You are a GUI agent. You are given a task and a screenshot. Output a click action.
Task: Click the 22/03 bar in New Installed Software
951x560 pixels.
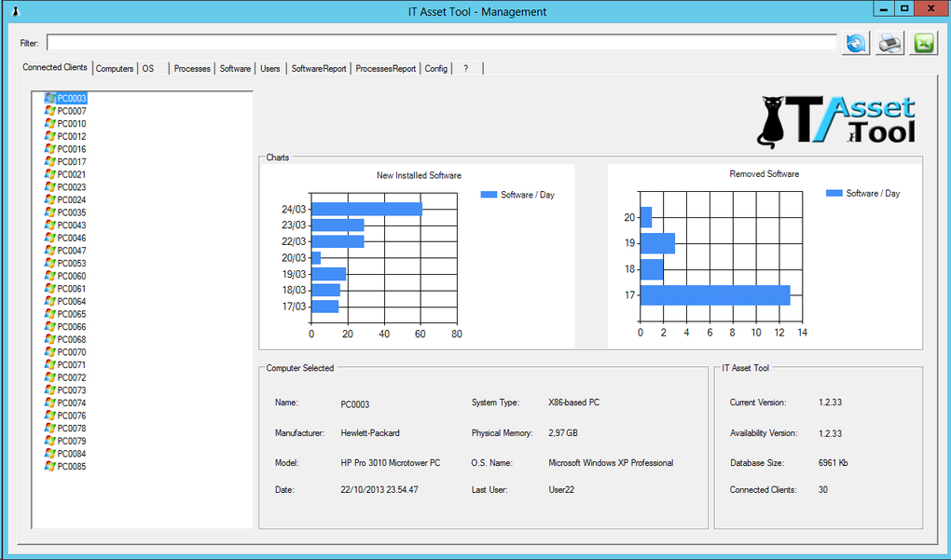(x=338, y=241)
